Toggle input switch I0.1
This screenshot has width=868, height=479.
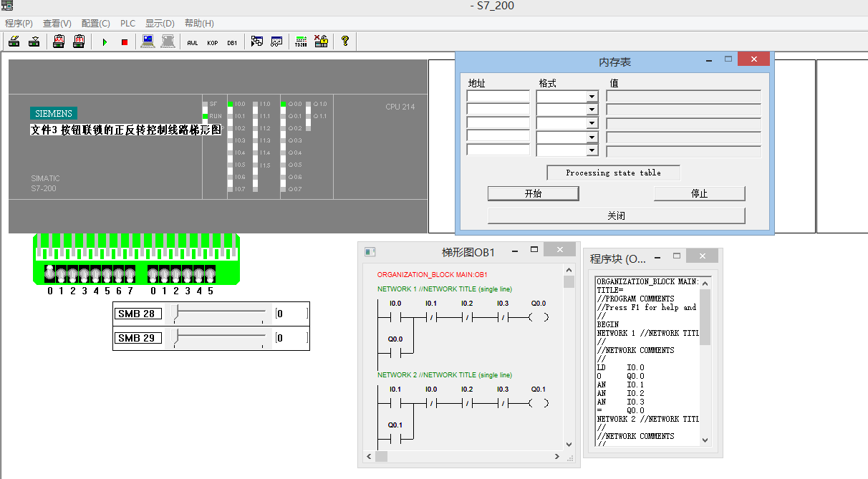point(61,274)
